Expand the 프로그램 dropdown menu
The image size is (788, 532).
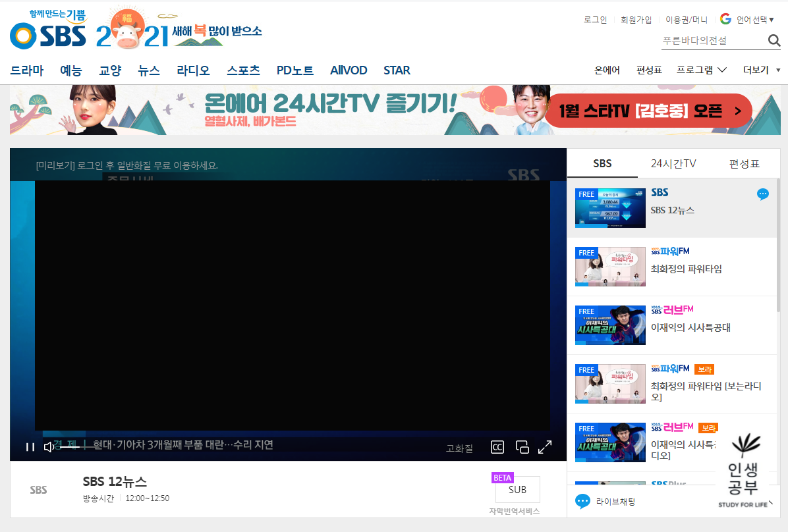701,70
